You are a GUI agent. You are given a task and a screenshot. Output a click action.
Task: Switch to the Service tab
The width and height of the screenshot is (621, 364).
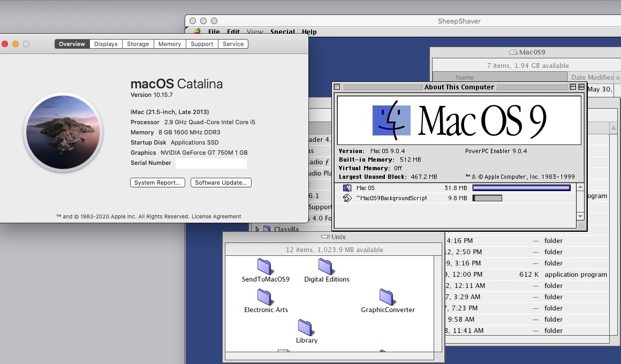(x=233, y=44)
